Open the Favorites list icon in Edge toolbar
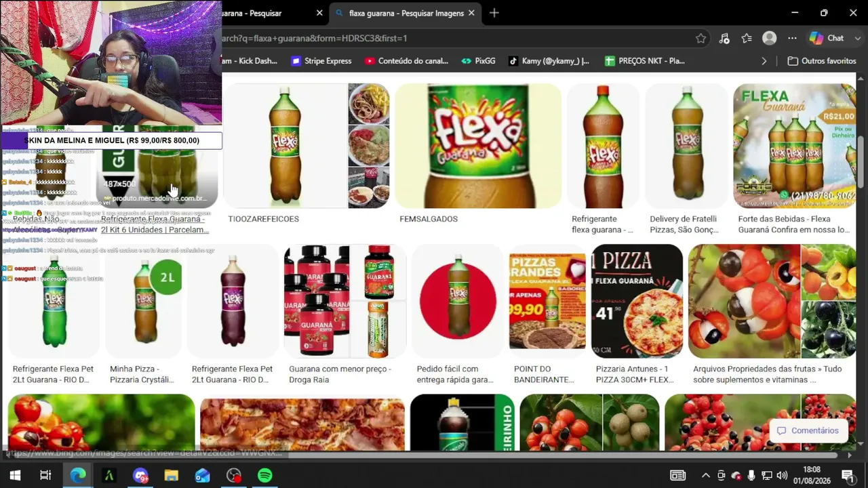The image size is (868, 488). point(747,39)
